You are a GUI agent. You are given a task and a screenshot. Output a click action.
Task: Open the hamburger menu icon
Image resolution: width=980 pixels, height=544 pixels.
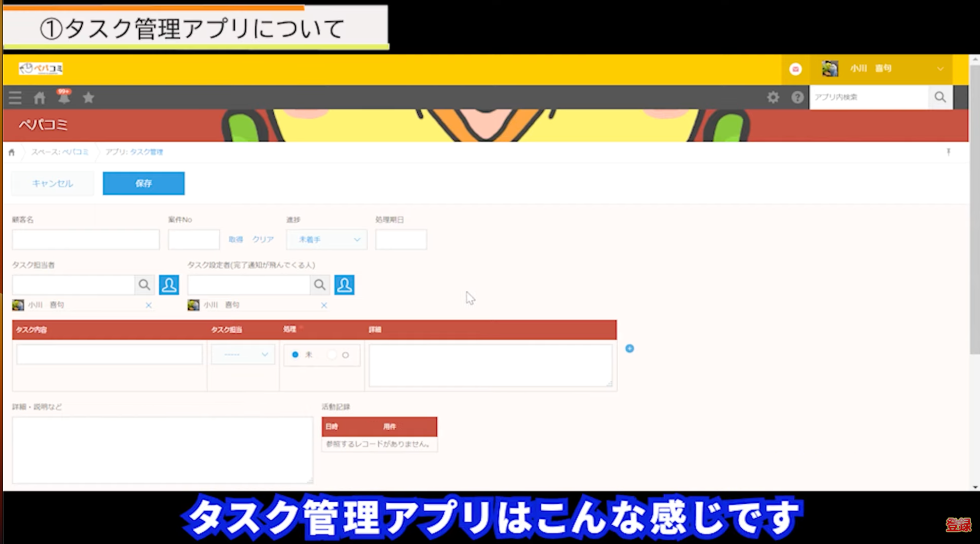pyautogui.click(x=15, y=98)
